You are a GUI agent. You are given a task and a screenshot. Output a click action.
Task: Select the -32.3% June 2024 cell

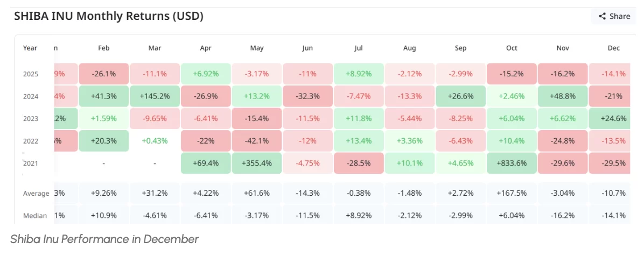tap(307, 96)
